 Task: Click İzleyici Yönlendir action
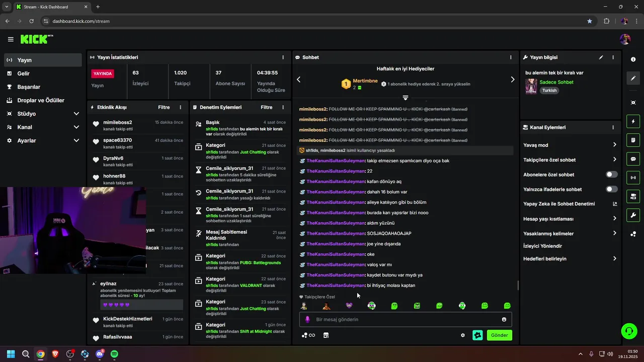tap(542, 246)
